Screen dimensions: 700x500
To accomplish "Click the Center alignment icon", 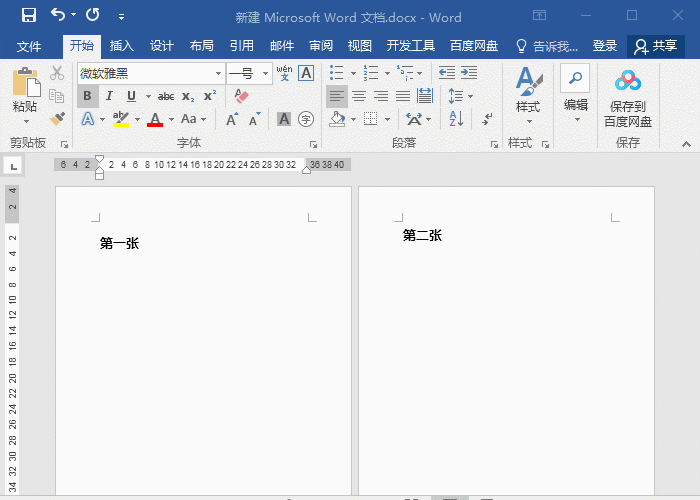I will pos(359,96).
